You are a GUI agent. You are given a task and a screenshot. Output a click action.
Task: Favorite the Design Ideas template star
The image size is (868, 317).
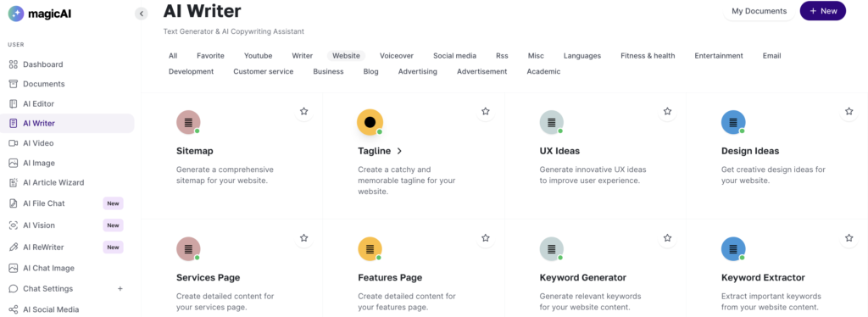[x=849, y=111]
